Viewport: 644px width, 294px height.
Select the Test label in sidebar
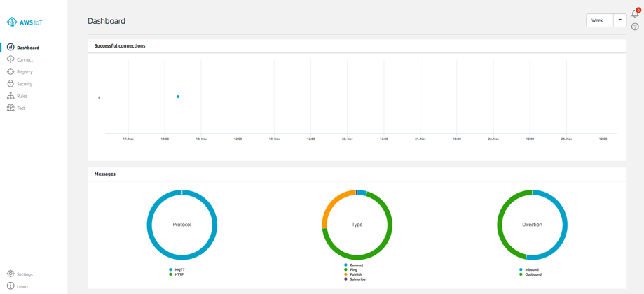tap(21, 108)
